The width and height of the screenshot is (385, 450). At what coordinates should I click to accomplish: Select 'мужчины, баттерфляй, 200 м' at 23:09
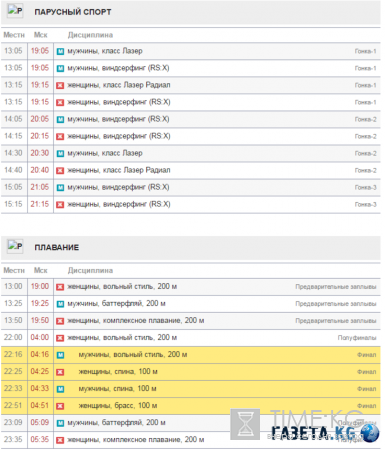pos(117,422)
